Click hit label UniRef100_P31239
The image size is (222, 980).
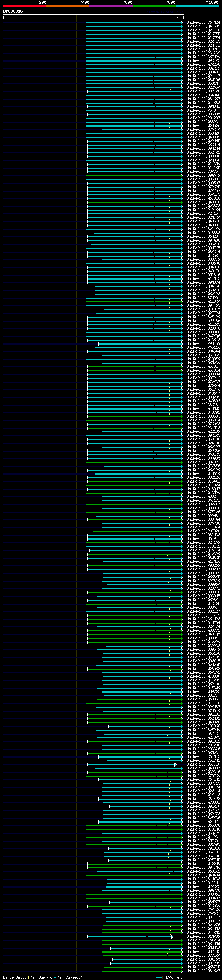tap(203, 53)
